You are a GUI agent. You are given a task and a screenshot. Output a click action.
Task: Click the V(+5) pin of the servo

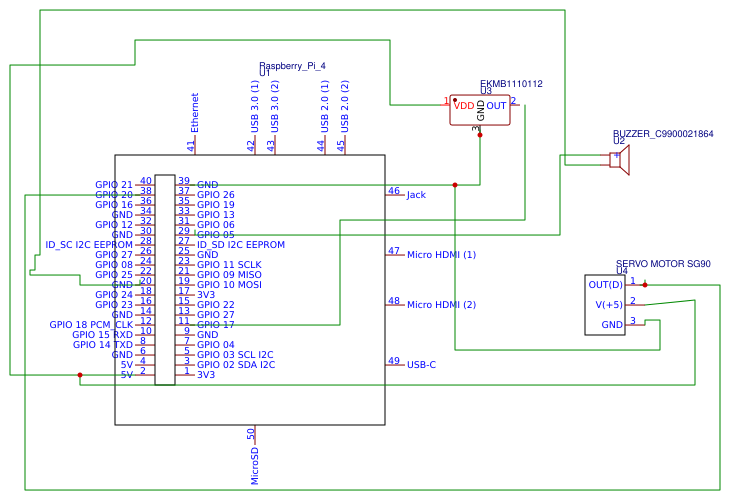click(x=609, y=304)
